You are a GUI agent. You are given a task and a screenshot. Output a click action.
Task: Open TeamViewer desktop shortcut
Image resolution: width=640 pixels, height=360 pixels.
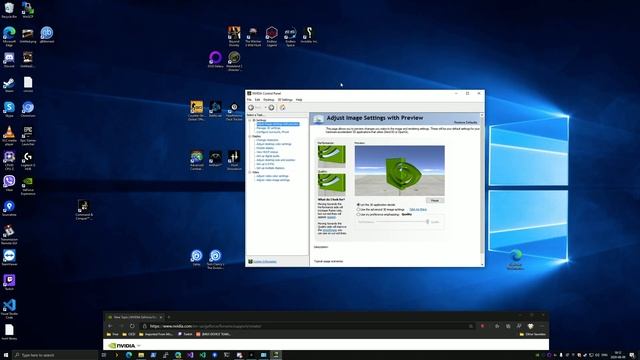(9, 258)
